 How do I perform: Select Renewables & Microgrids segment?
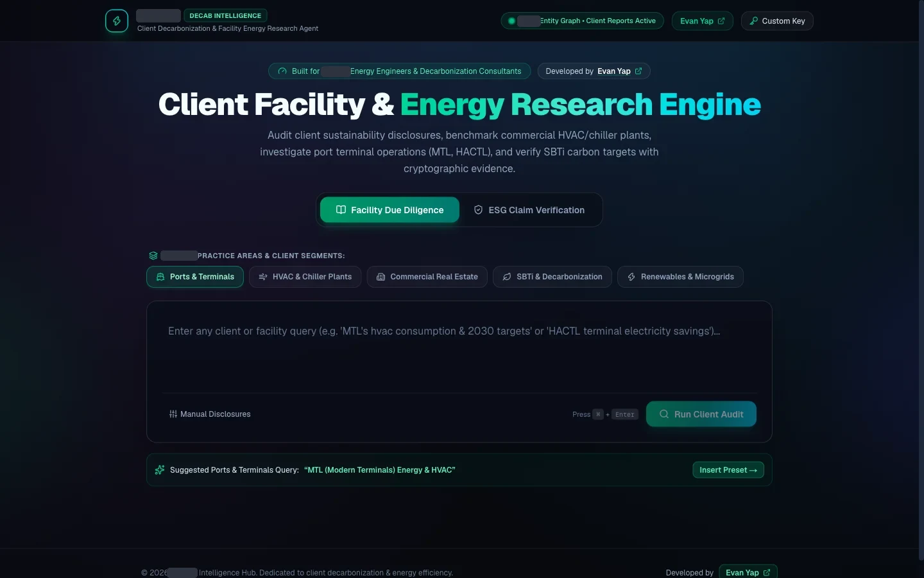(x=680, y=277)
